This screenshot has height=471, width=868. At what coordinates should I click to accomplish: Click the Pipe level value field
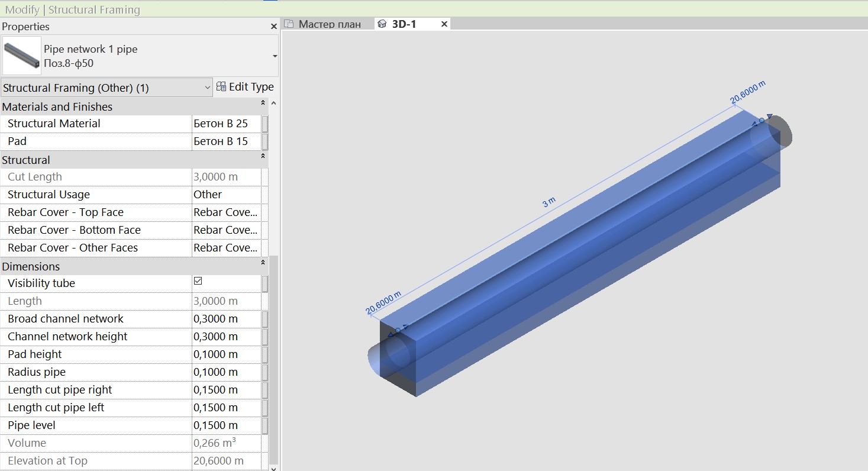[x=227, y=425]
